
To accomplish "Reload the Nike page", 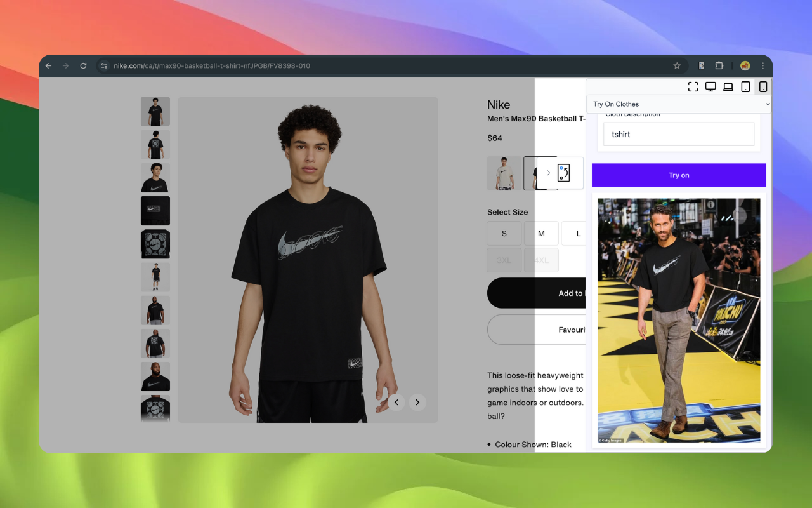I will point(83,65).
